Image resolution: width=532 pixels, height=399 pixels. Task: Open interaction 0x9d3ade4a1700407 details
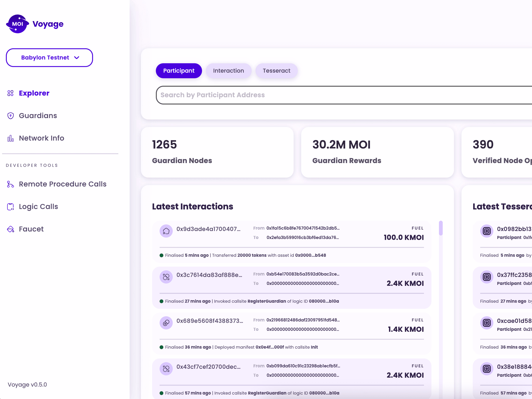click(209, 229)
